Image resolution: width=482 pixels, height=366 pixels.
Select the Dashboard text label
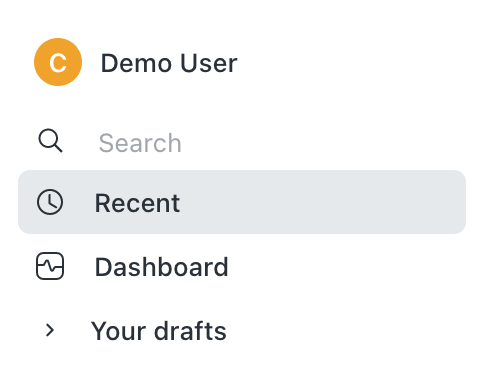pos(162,267)
